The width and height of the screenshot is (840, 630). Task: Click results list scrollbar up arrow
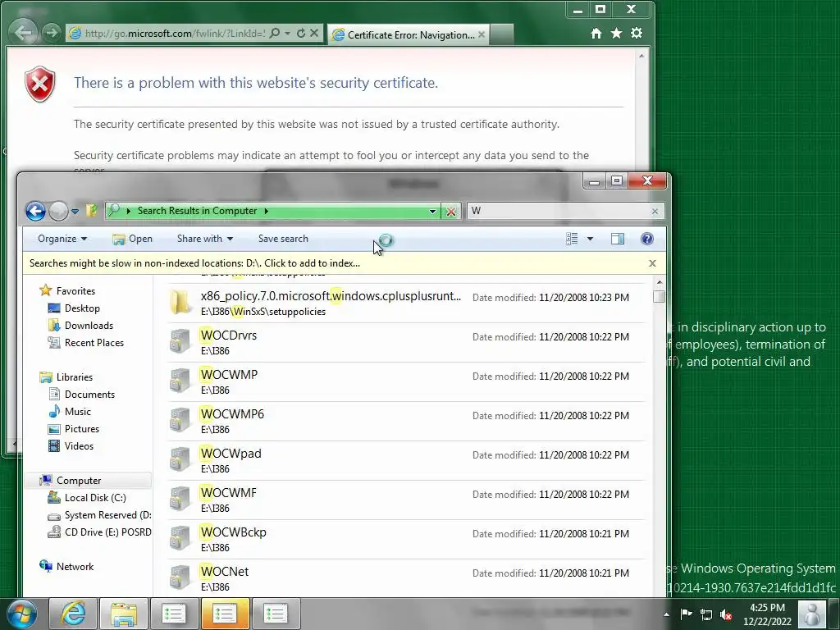pyautogui.click(x=660, y=282)
